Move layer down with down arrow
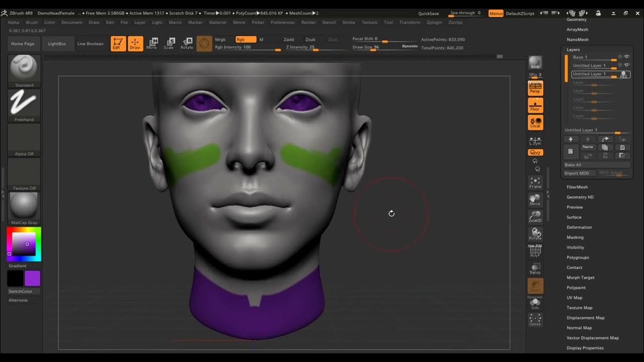Image resolution: width=644 pixels, height=362 pixels. tap(588, 139)
